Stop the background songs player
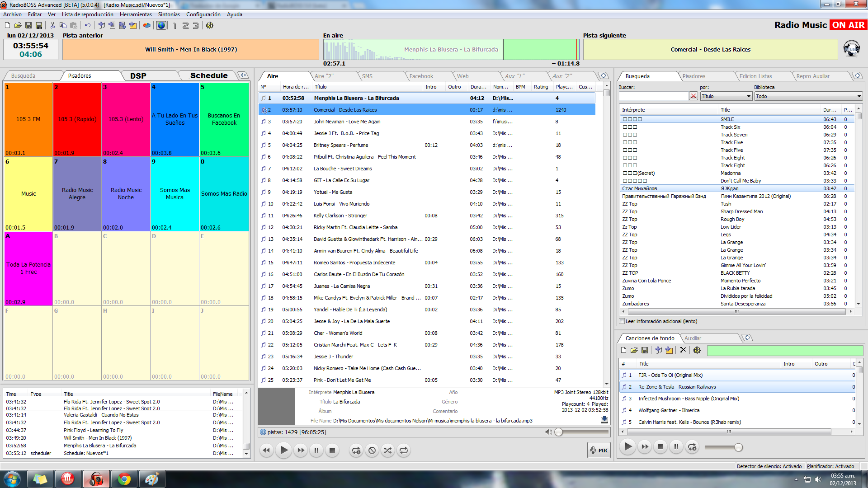Image resolution: width=868 pixels, height=488 pixels. (x=660, y=447)
